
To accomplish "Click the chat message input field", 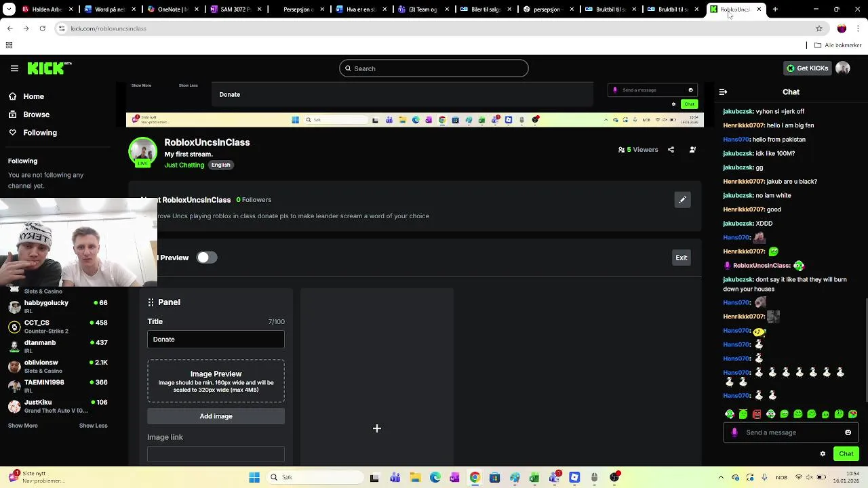I will tap(790, 432).
